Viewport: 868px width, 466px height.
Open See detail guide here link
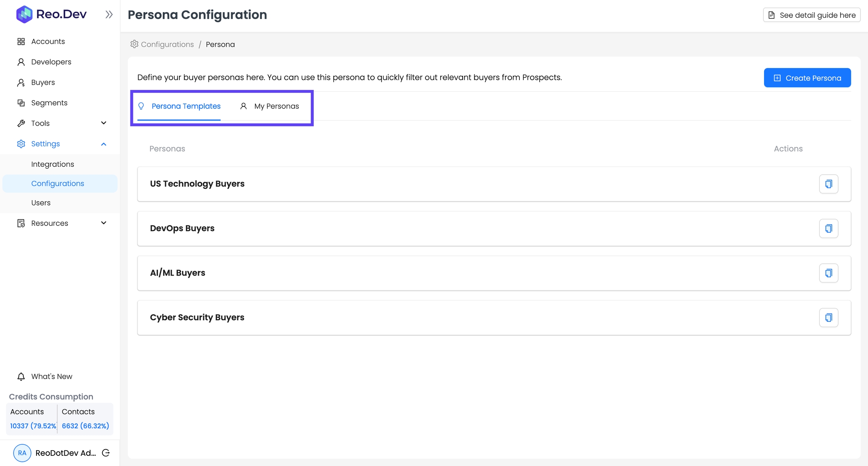pos(812,15)
